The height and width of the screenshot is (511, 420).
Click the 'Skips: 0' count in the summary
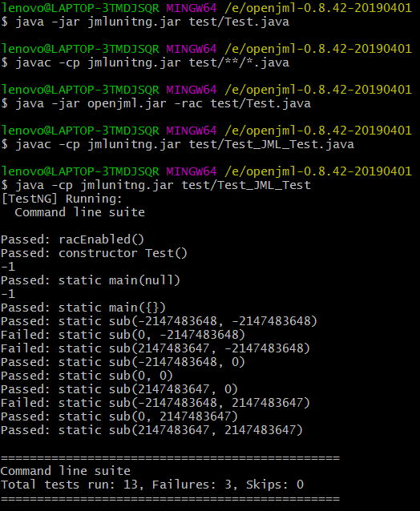pos(275,485)
